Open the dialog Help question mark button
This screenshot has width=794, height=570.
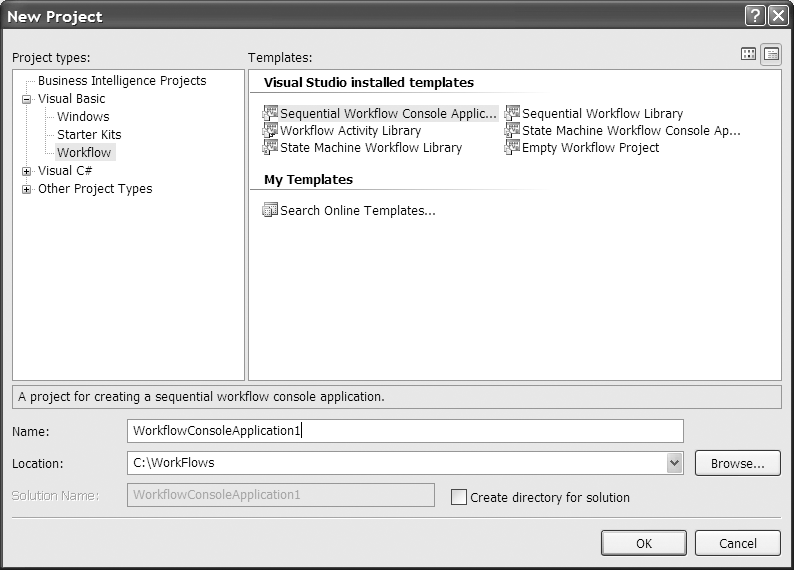point(755,16)
